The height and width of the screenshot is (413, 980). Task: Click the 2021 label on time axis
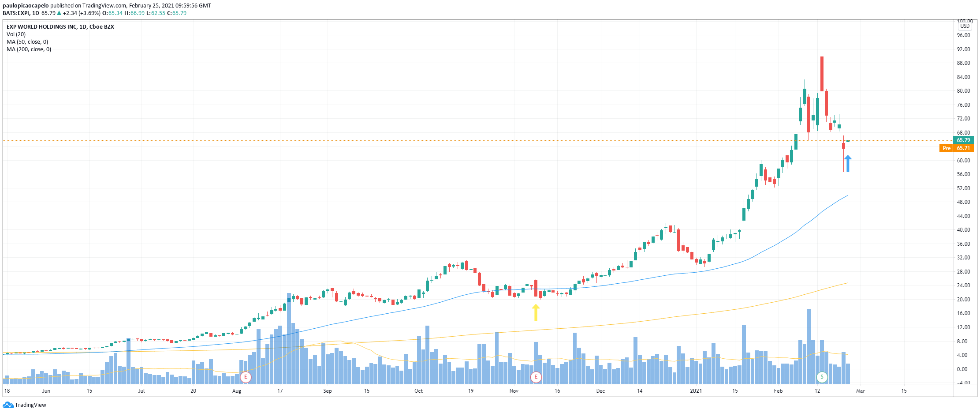(x=696, y=391)
